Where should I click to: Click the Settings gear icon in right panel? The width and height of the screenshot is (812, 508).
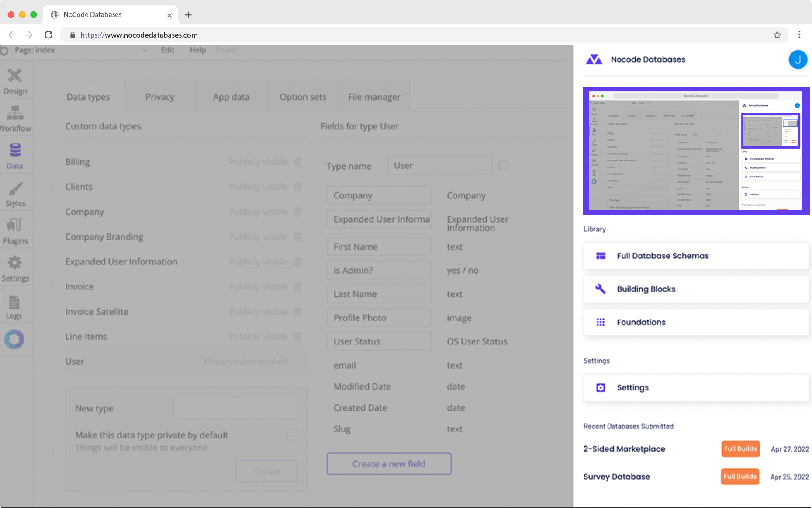601,388
